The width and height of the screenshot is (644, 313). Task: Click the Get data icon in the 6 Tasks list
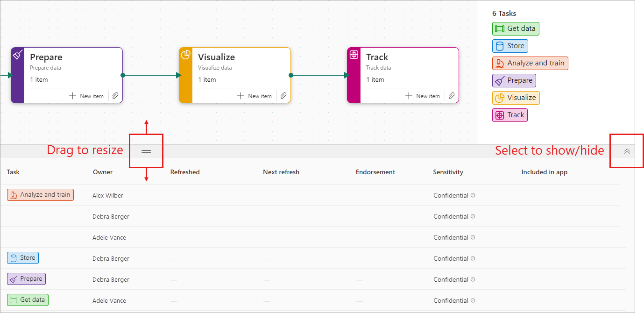(499, 28)
